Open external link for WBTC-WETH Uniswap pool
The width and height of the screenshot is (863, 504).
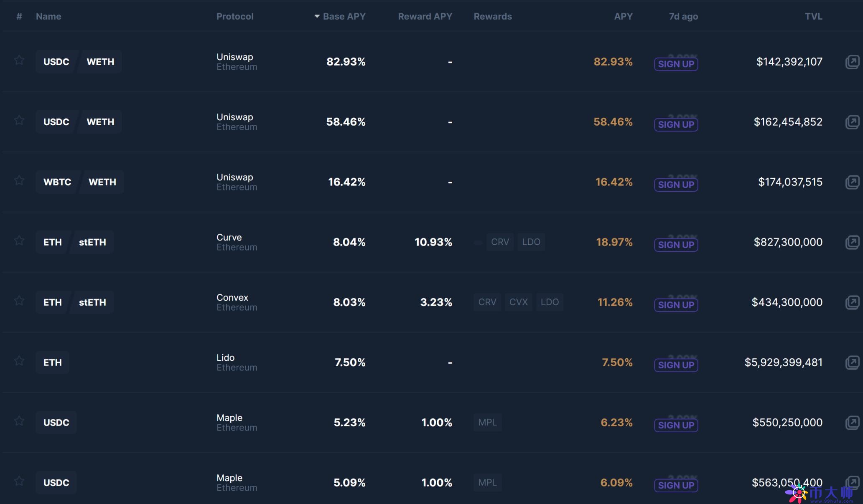(x=852, y=182)
